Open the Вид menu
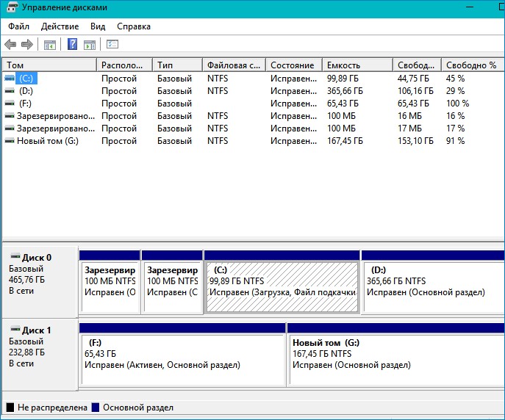Viewport: 505px width, 420px height. click(x=98, y=26)
